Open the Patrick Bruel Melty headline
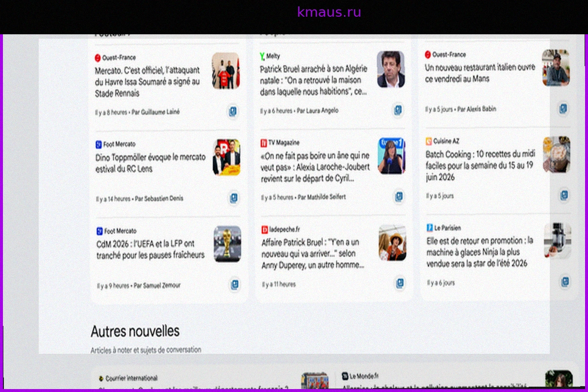Screen dimensions: 588x392 point(313,80)
